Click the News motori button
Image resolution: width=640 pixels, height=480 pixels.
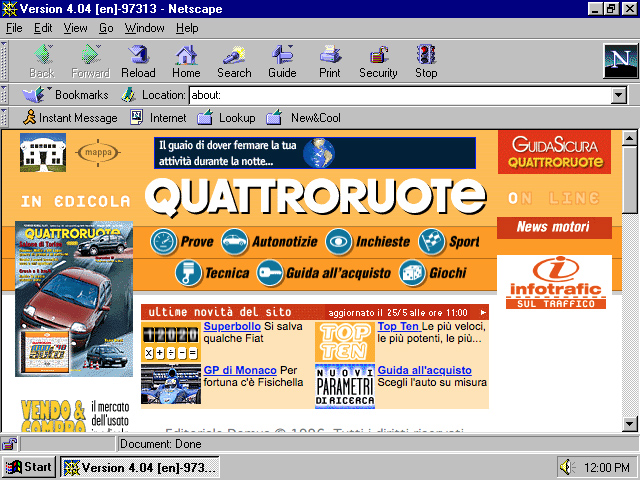(x=554, y=227)
